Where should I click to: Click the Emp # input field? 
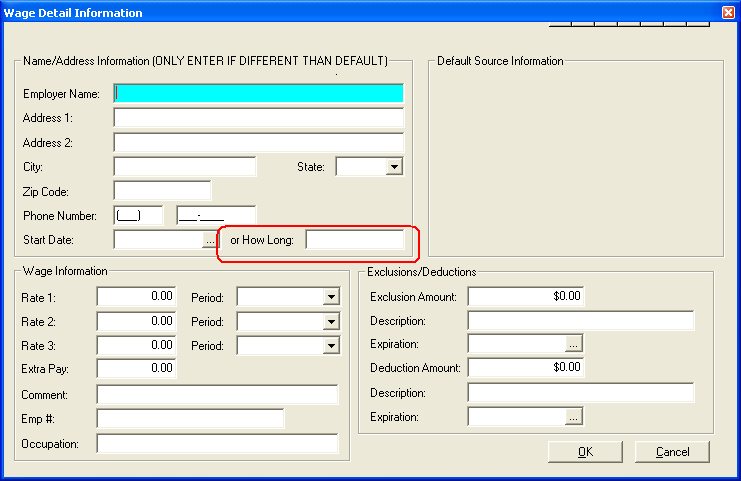click(x=190, y=418)
